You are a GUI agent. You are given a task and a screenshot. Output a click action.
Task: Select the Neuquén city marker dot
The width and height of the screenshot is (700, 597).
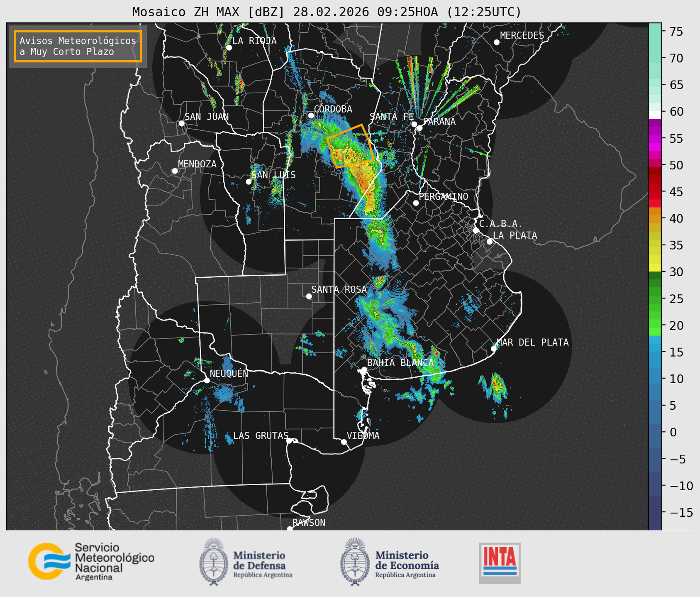[x=207, y=380]
